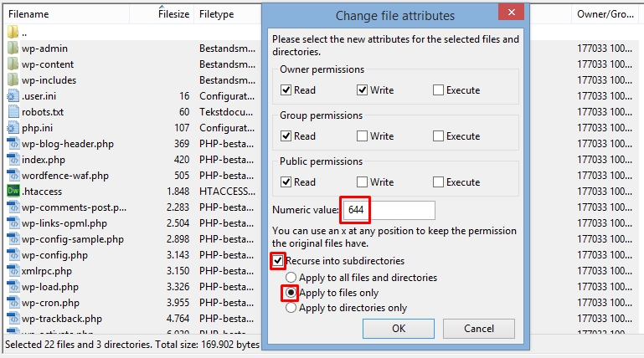Select the wp-config.php file icon
The height and width of the screenshot is (358, 644).
[x=13, y=254]
